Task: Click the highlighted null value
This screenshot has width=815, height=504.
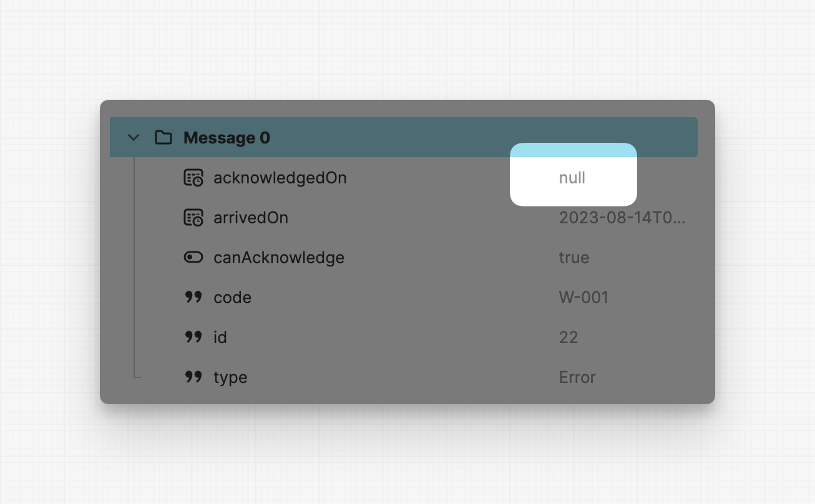Action: coord(572,178)
